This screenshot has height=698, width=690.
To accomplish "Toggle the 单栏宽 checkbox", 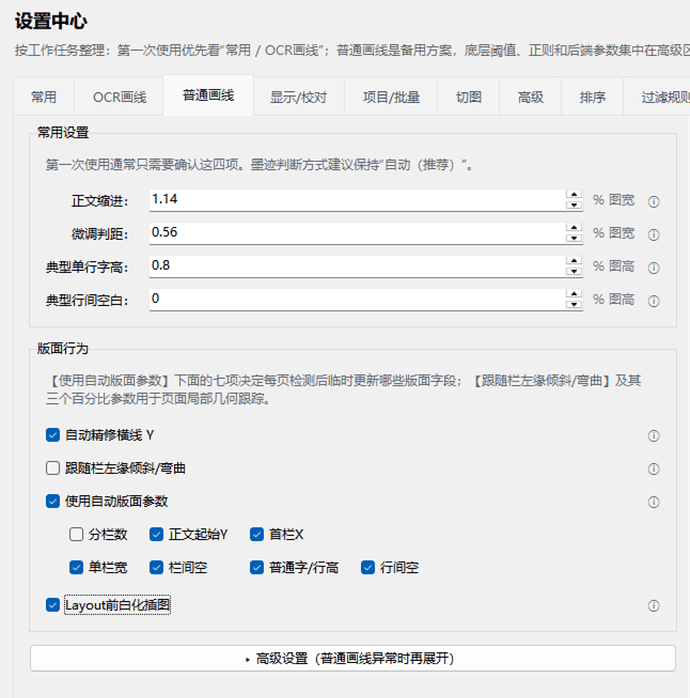I will point(76,568).
